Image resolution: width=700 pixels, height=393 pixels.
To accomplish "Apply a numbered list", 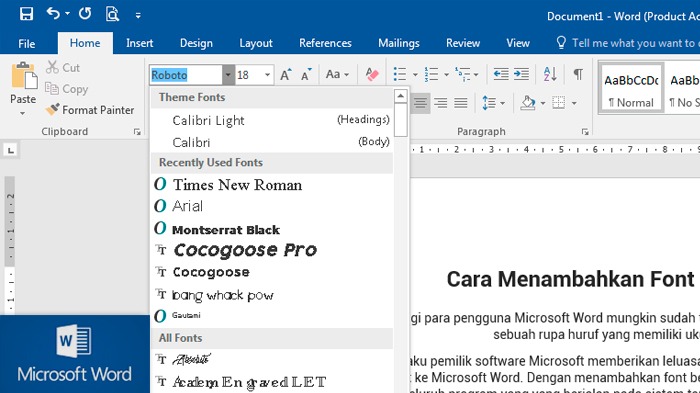I will (431, 74).
